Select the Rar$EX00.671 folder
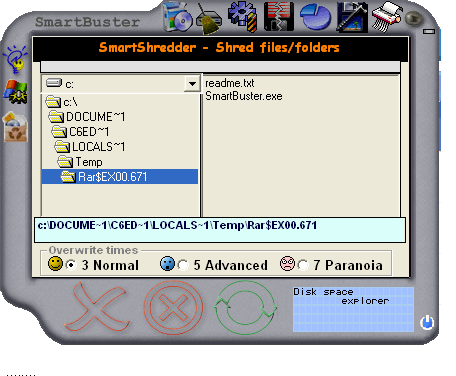Image resolution: width=456 pixels, height=376 pixels. tap(120, 177)
